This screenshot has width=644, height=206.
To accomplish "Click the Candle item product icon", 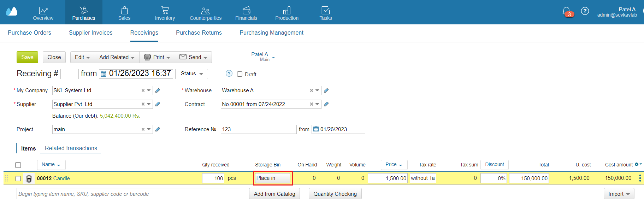I will [29, 179].
